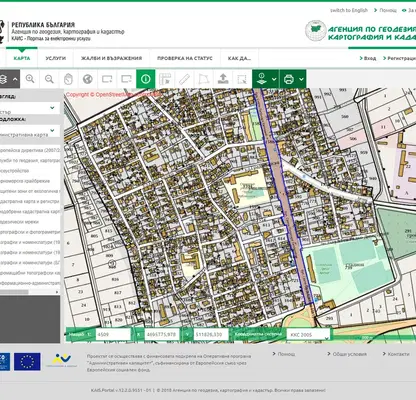The width and height of the screenshot is (416, 400).
Task: Click the previous extent arrow icon
Action: [107, 79]
